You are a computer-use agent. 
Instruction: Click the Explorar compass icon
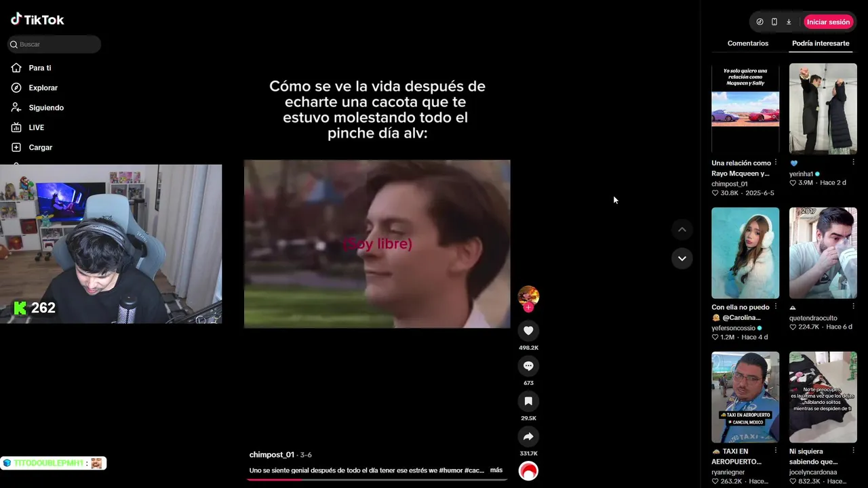[16, 87]
